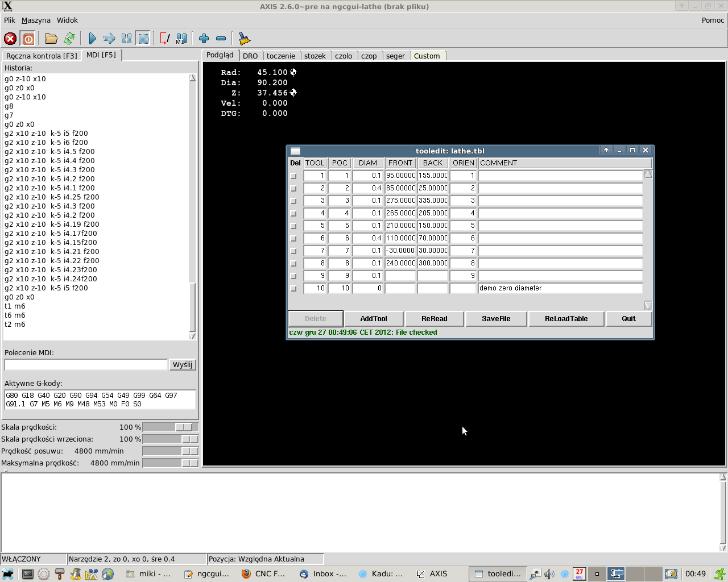The height and width of the screenshot is (582, 728).
Task: Click AddTool in tooledit
Action: click(x=374, y=319)
